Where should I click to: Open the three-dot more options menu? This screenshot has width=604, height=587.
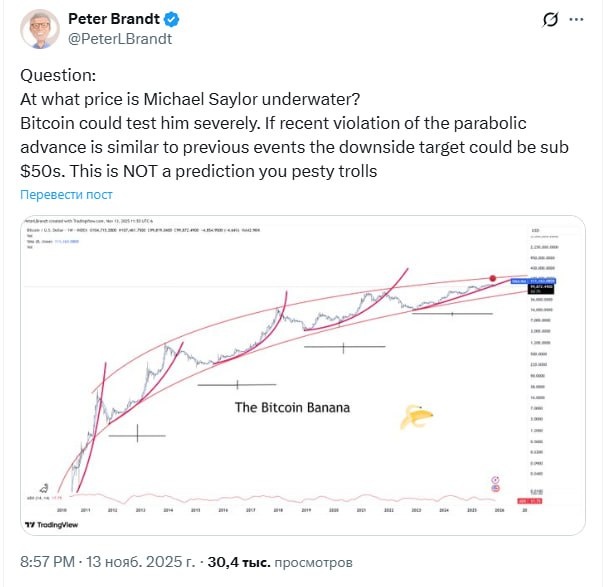(582, 20)
